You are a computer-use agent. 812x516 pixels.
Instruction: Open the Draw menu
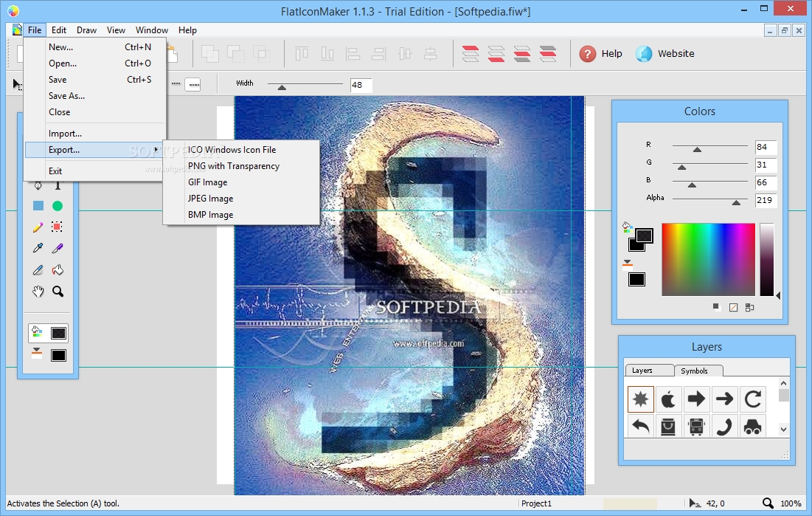click(x=86, y=30)
